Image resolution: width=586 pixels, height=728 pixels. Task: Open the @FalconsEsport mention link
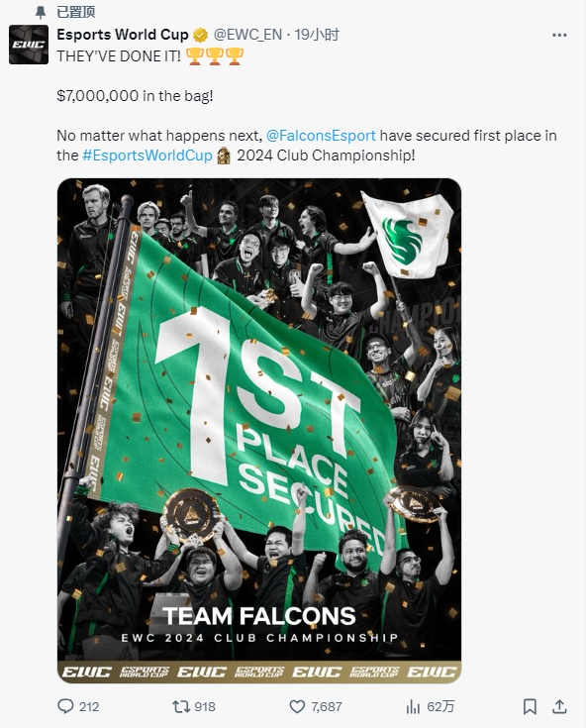pyautogui.click(x=321, y=136)
